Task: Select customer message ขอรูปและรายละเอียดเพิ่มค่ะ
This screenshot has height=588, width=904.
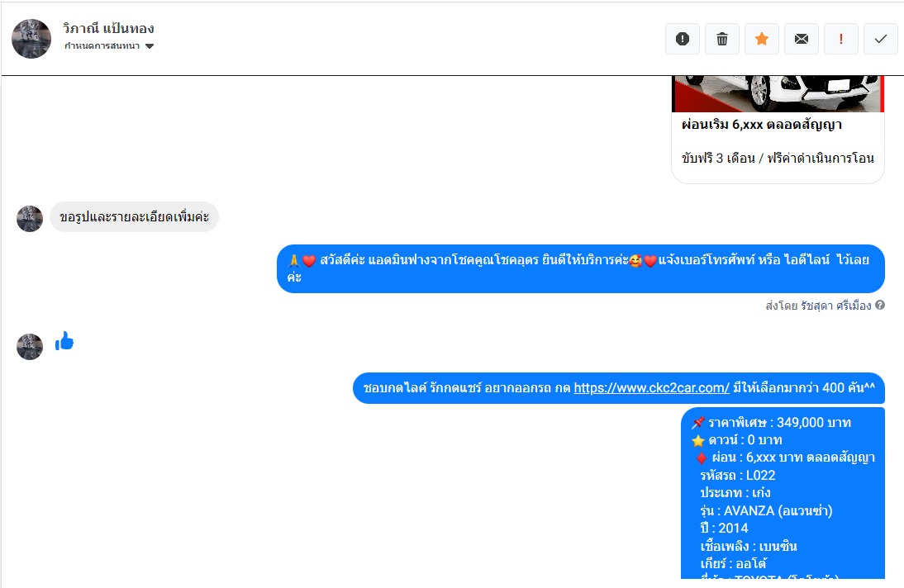Action: (x=135, y=217)
